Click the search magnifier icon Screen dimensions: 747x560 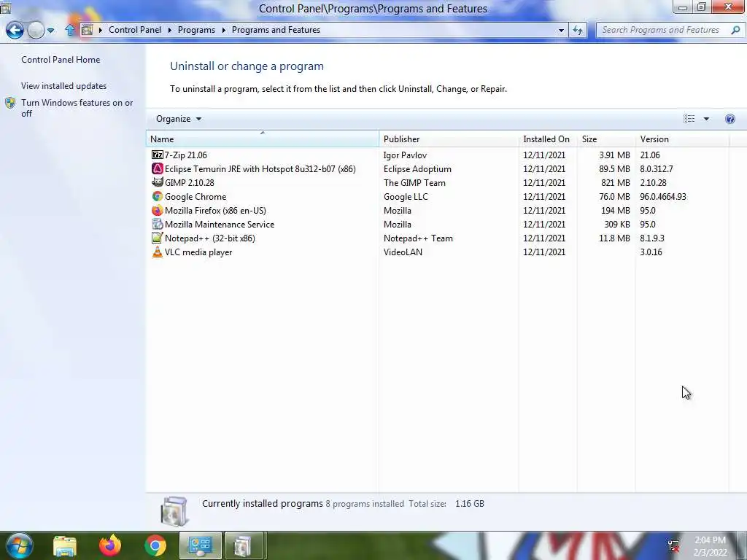(735, 30)
